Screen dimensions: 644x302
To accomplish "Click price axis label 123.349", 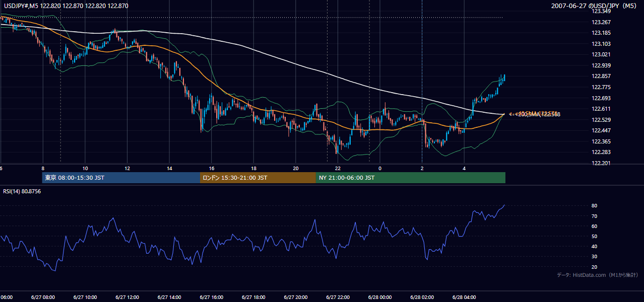I will pos(601,11).
